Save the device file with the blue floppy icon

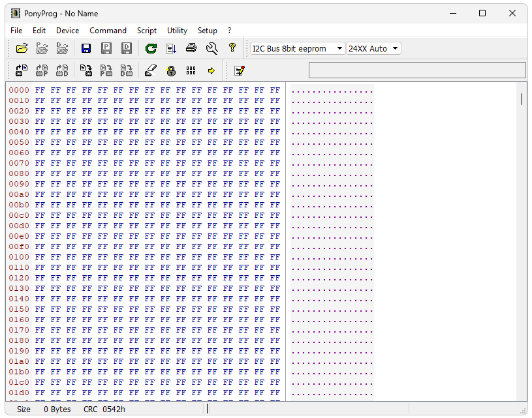(x=86, y=48)
